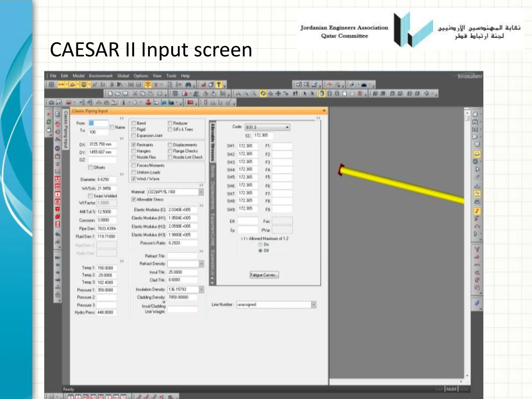Click the clock toolbar icon
The height and width of the screenshot is (399, 532).
click(x=135, y=102)
